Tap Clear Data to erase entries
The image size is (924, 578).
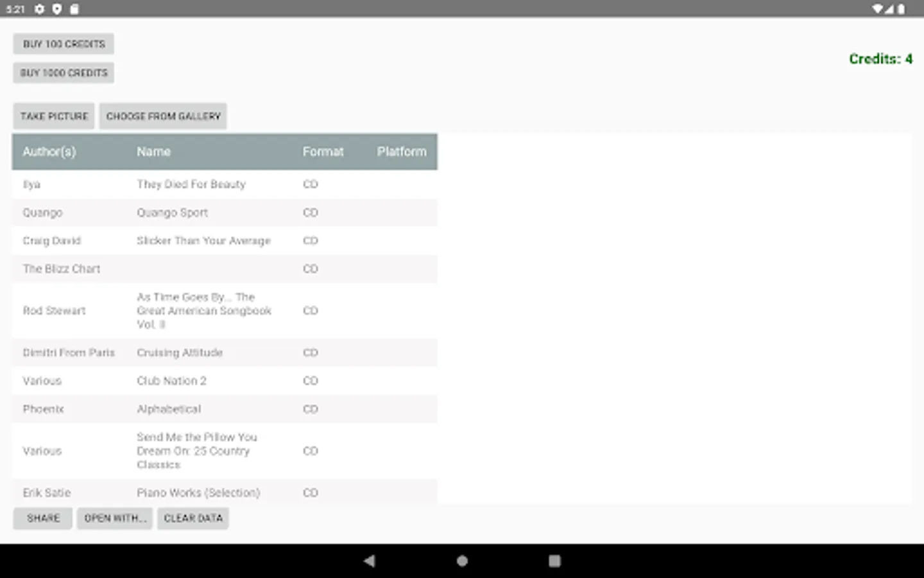(193, 518)
